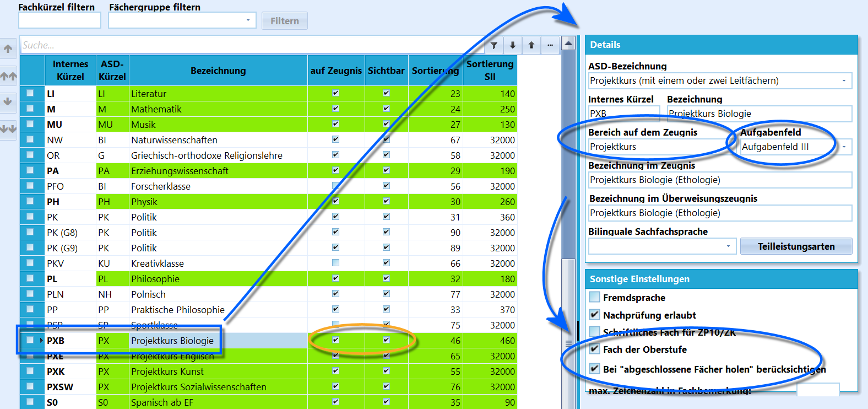The width and height of the screenshot is (868, 409).
Task: Click the Bezeichnung im Überweisungszeugnis field
Action: (720, 213)
